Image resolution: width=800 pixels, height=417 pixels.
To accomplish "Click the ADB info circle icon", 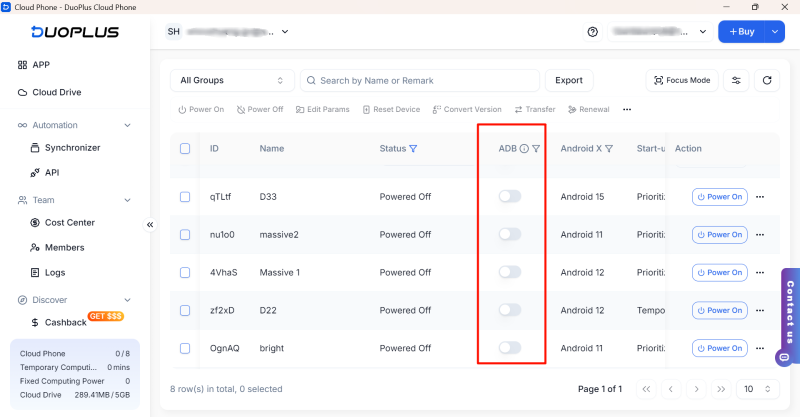I will (x=524, y=149).
